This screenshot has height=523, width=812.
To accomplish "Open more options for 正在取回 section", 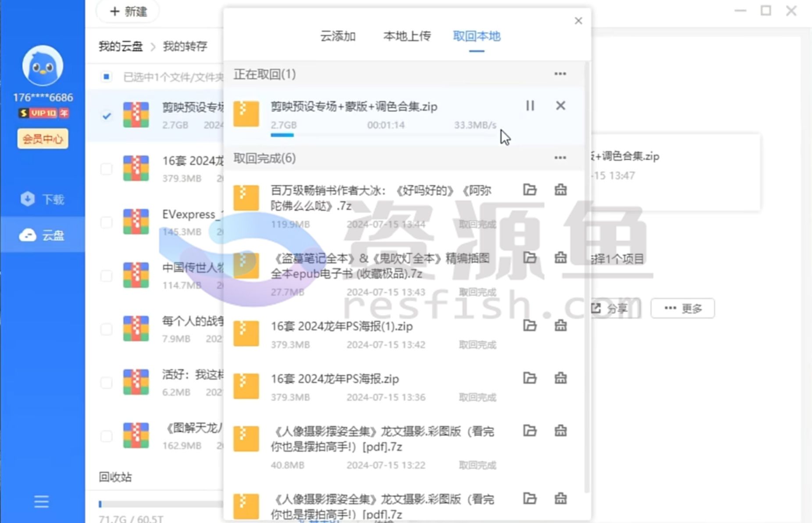I will click(x=560, y=74).
